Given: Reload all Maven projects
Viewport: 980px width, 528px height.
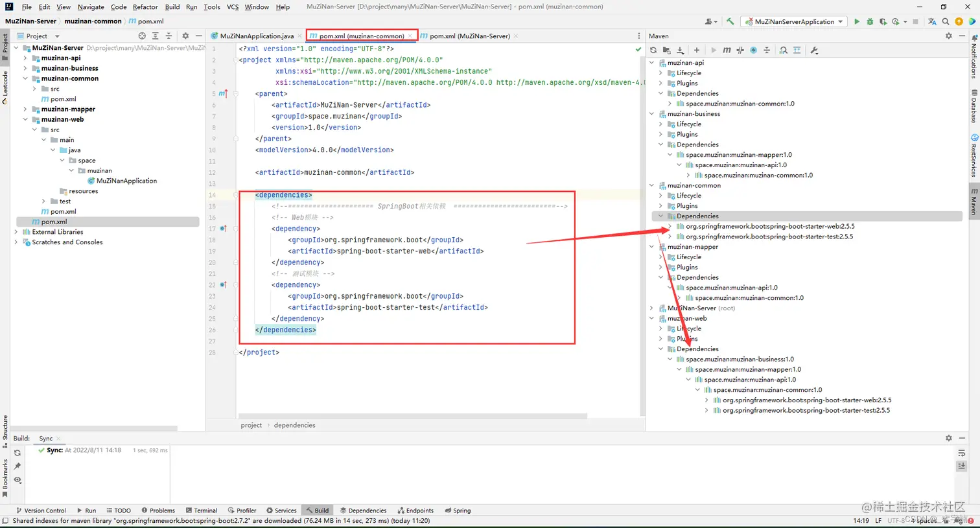Looking at the screenshot, I should tap(653, 50).
